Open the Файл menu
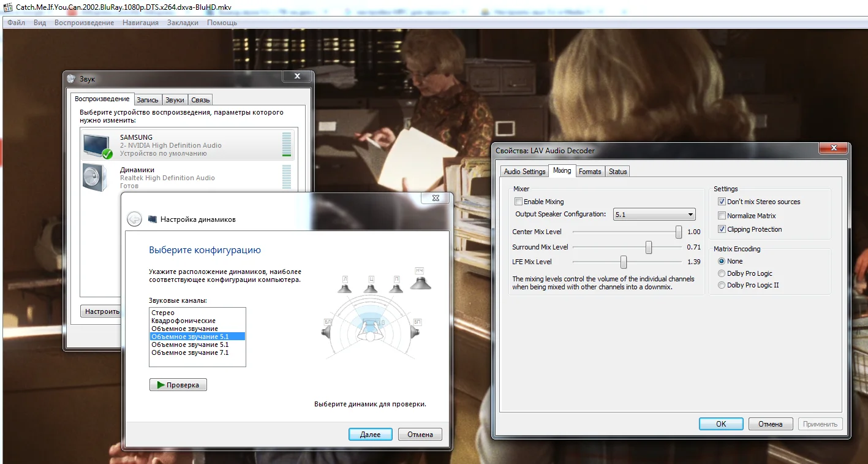Image resolution: width=868 pixels, height=464 pixels. [17, 23]
